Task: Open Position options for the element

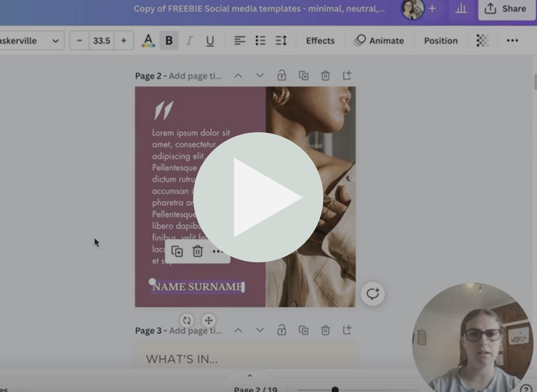Action: tap(441, 40)
